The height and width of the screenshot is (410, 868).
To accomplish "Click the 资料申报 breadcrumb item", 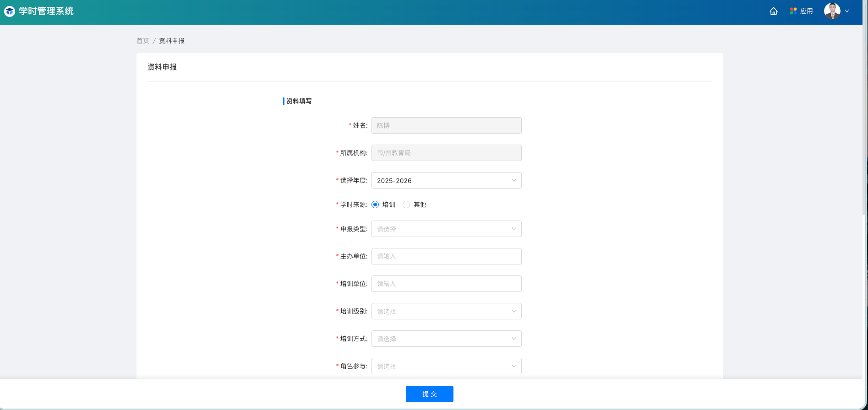I will click(172, 41).
